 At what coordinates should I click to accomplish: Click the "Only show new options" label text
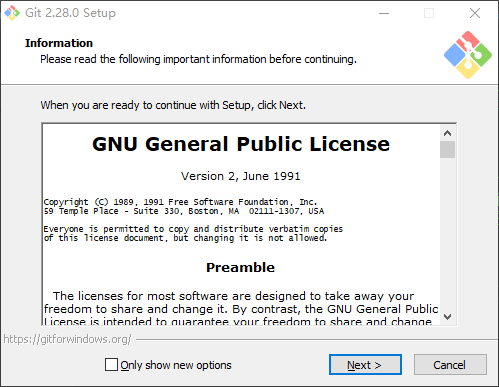pyautogui.click(x=176, y=365)
